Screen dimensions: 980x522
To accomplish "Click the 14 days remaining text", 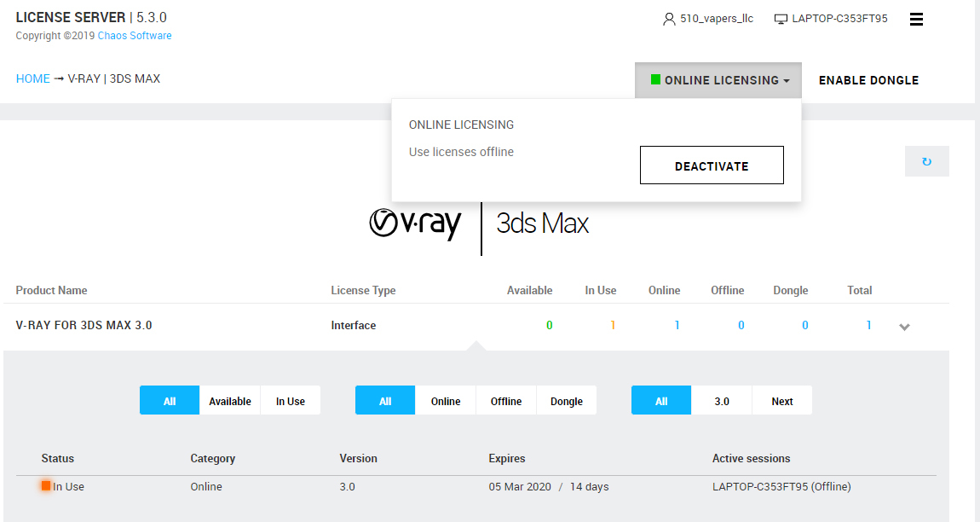I will (590, 486).
